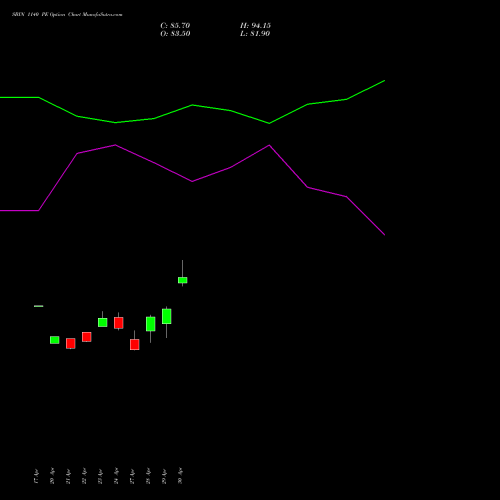The height and width of the screenshot is (500, 500).
Task: Click the green line's rightmost end point
Action: [385, 80]
